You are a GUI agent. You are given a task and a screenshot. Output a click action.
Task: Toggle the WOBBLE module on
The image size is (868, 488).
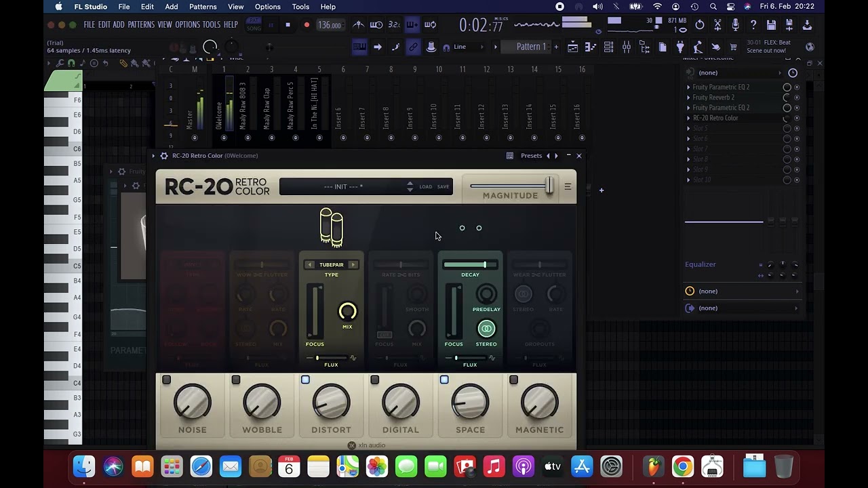[236, 380]
